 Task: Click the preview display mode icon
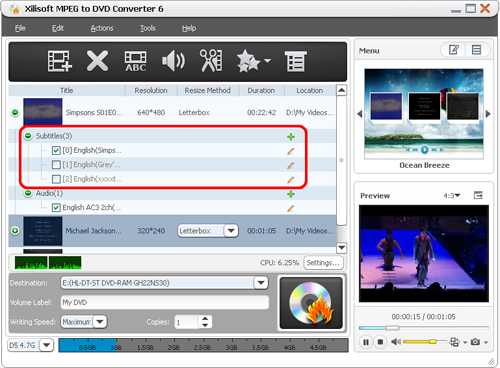click(x=454, y=342)
